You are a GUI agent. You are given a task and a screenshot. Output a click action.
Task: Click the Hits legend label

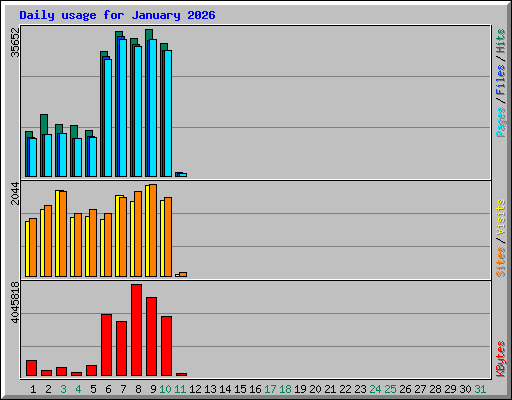pyautogui.click(x=501, y=41)
